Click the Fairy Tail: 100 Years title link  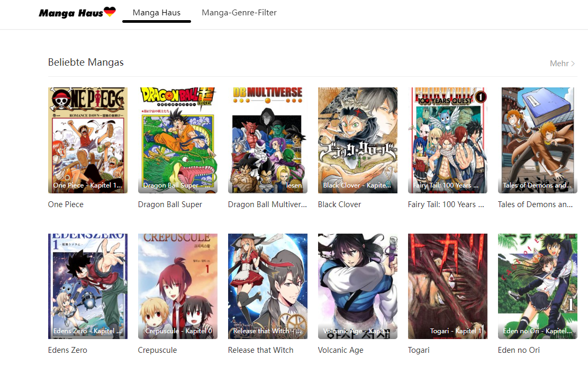[x=446, y=204]
